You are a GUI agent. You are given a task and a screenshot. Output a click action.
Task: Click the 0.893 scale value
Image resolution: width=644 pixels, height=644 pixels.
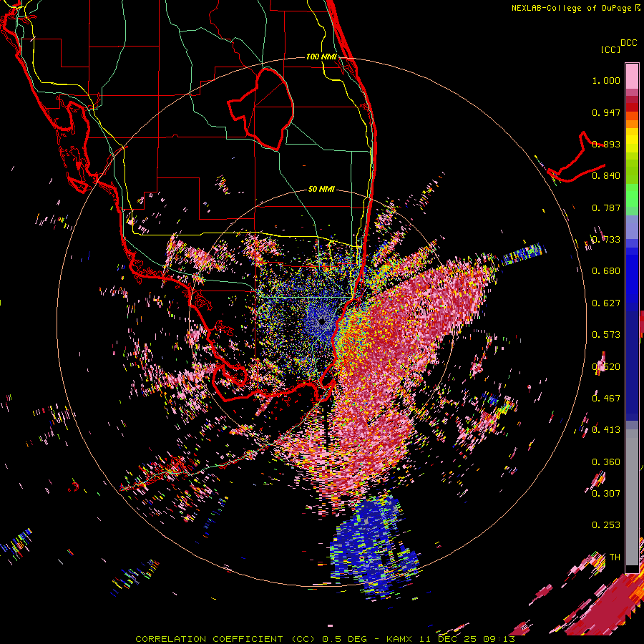click(606, 144)
